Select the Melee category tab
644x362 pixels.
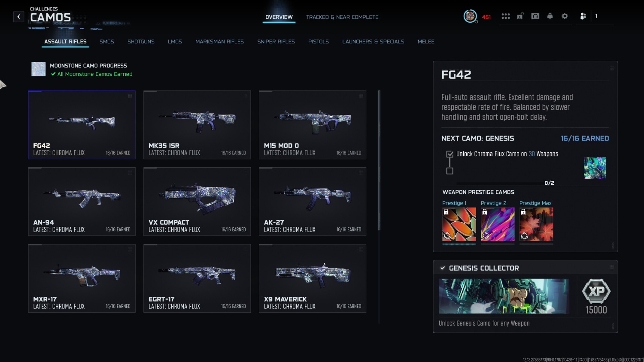pos(426,42)
